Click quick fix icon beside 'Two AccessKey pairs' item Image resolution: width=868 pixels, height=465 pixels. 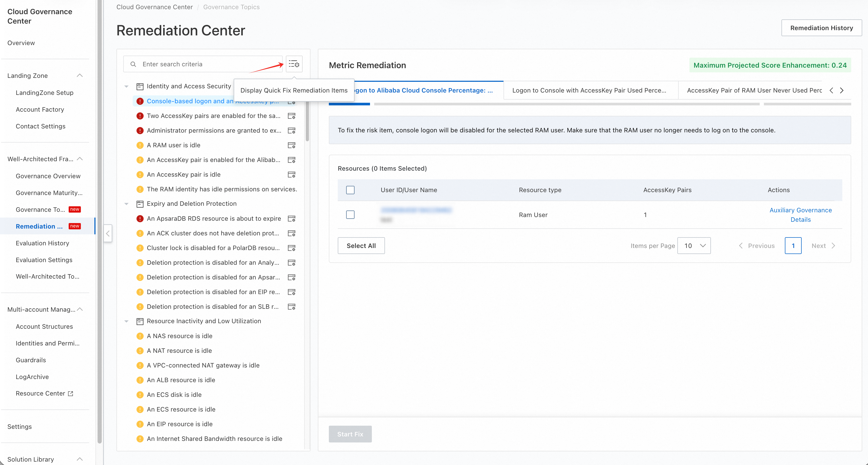(x=291, y=116)
